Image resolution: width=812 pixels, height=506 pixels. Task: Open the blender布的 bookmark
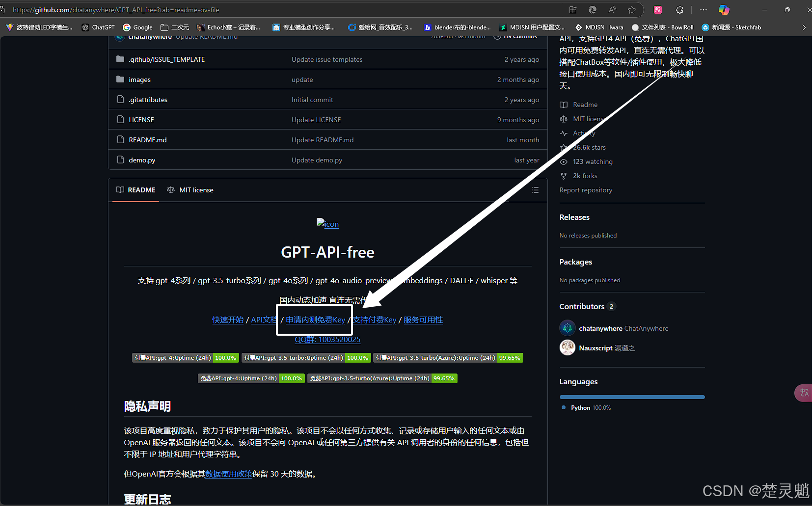pos(458,27)
